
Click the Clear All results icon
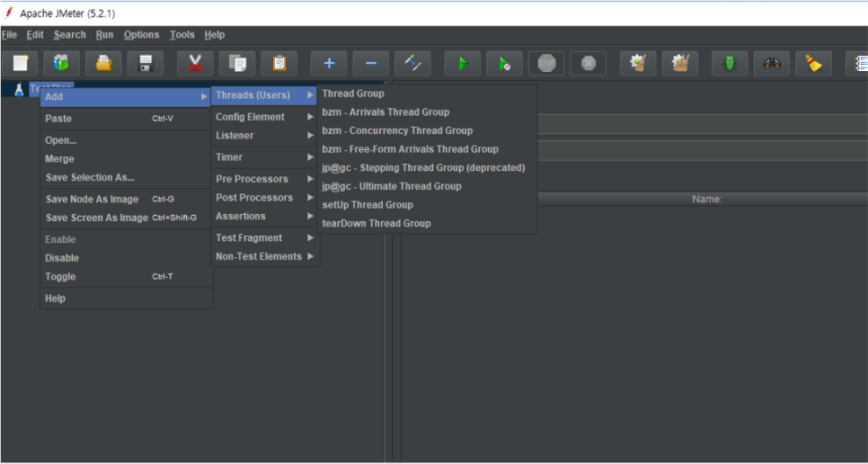(x=680, y=63)
